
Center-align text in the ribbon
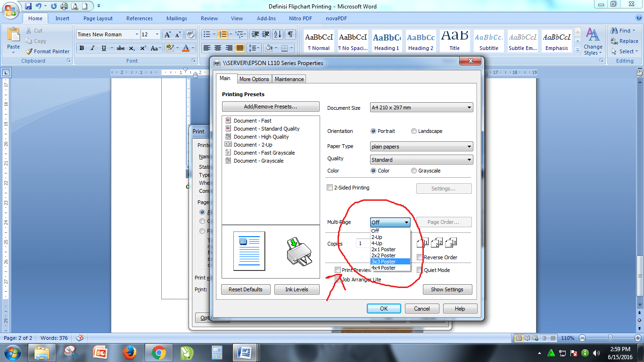[218, 48]
